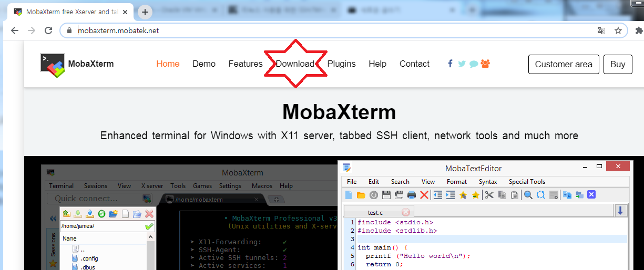This screenshot has width=644, height=270.
Task: Open the Terminal menu in MobaXterm screenshot
Action: click(62, 186)
